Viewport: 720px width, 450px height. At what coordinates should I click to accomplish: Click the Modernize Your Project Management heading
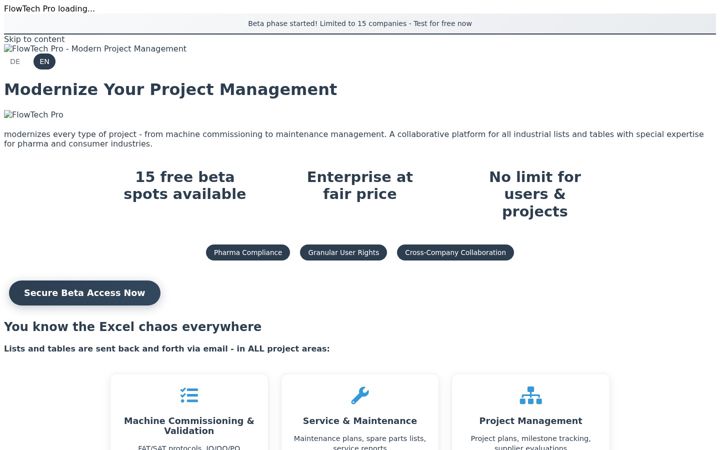(170, 89)
